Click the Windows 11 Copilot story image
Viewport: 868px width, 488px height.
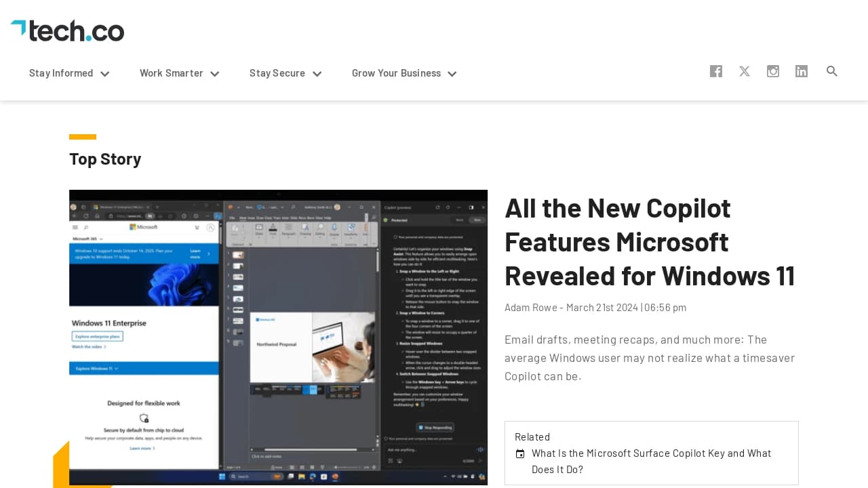(x=278, y=338)
